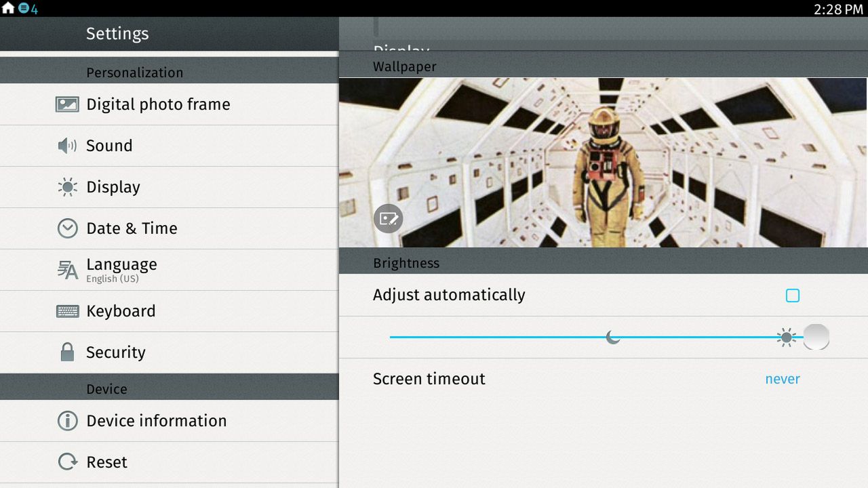Screen dimensions: 868x488
Task: Click the Screen timeout label
Action: [429, 379]
